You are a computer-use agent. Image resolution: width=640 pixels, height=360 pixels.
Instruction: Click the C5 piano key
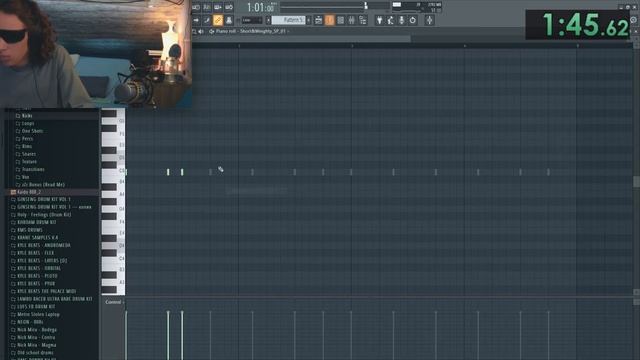(x=113, y=171)
